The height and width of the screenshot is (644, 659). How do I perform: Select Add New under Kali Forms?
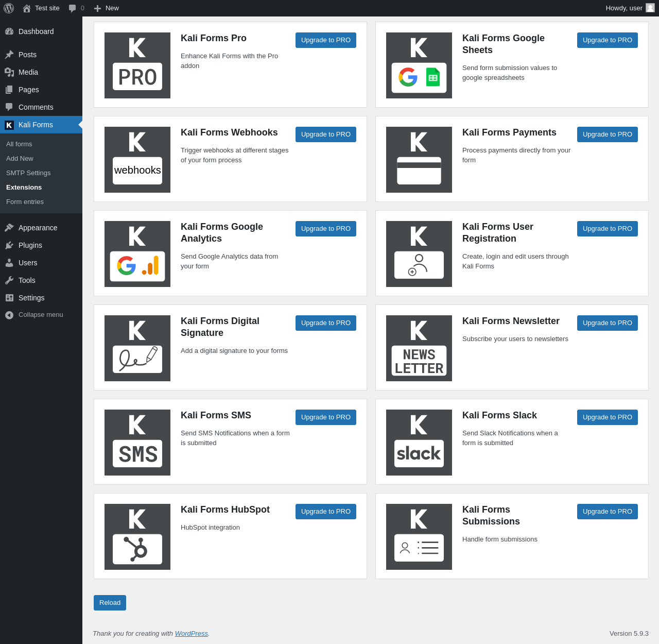tap(41, 159)
